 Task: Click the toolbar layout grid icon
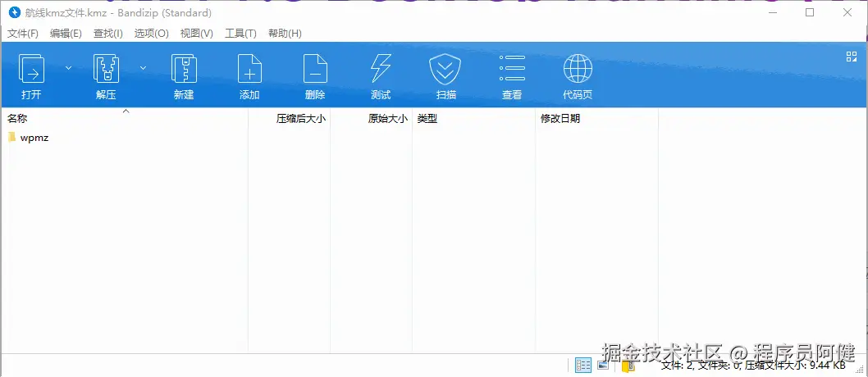tap(852, 57)
